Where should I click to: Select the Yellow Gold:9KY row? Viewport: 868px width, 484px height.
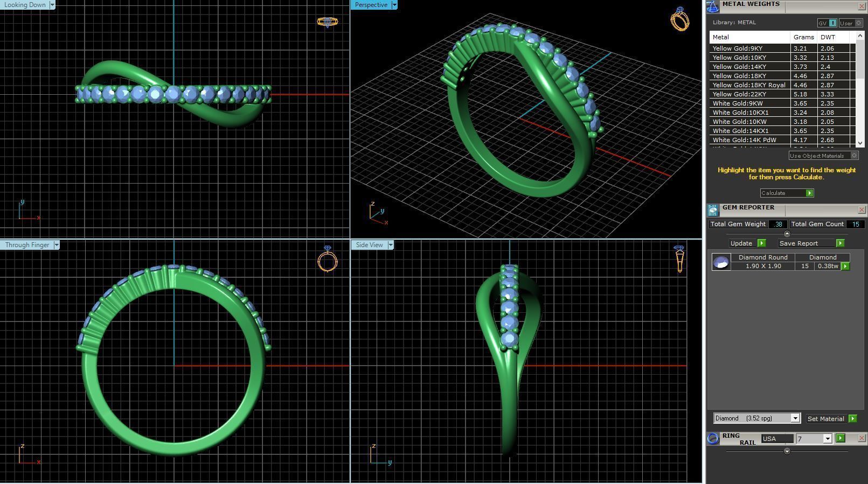tap(782, 48)
